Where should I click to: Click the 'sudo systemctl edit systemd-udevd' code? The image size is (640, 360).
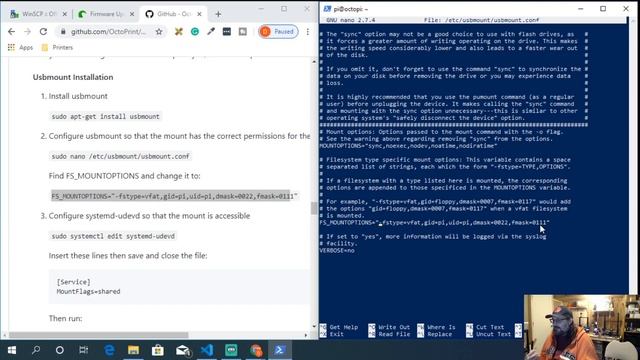coord(113,236)
